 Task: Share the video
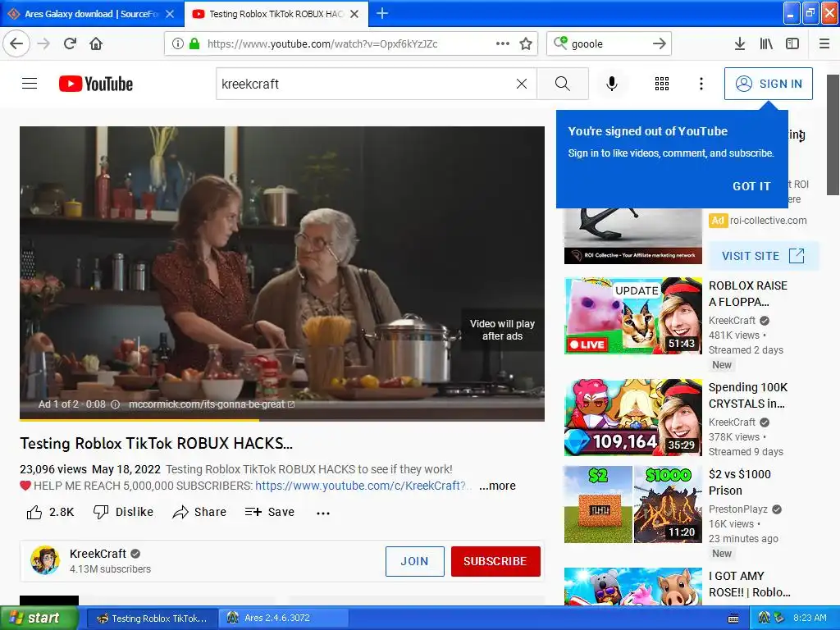coord(199,512)
